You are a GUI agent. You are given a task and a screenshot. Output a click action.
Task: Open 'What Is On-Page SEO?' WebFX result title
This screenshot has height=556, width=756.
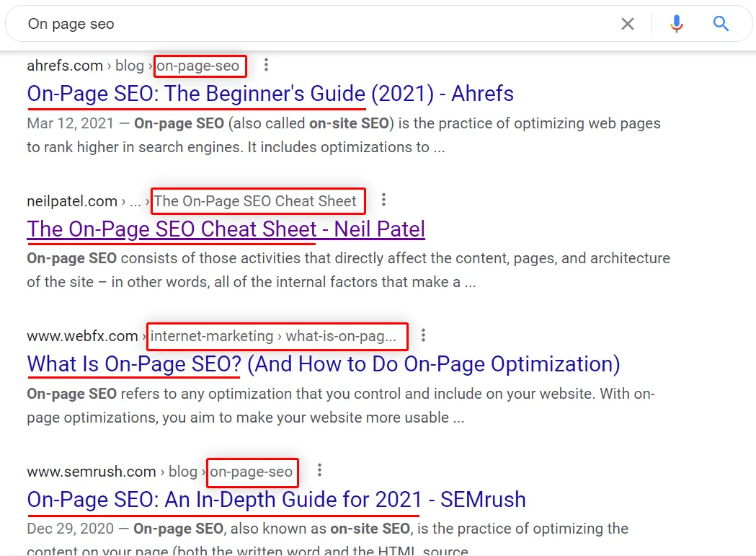(x=324, y=364)
